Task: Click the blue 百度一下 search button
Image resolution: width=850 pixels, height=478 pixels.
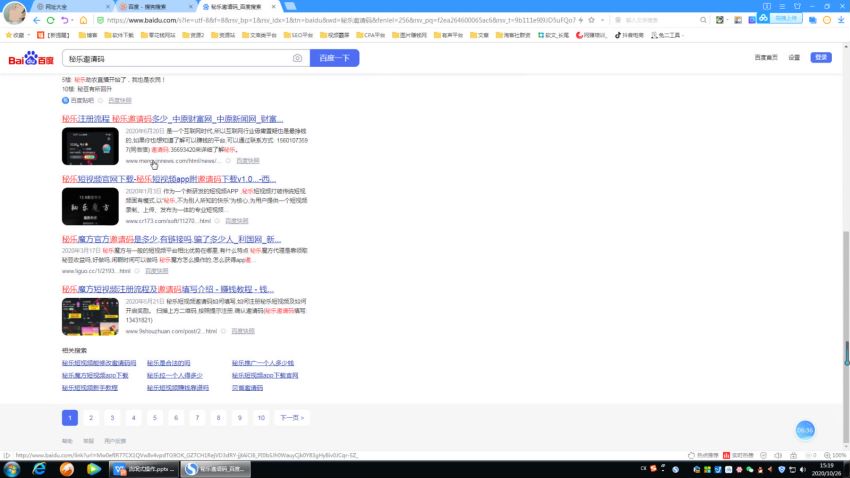Action: (334, 58)
